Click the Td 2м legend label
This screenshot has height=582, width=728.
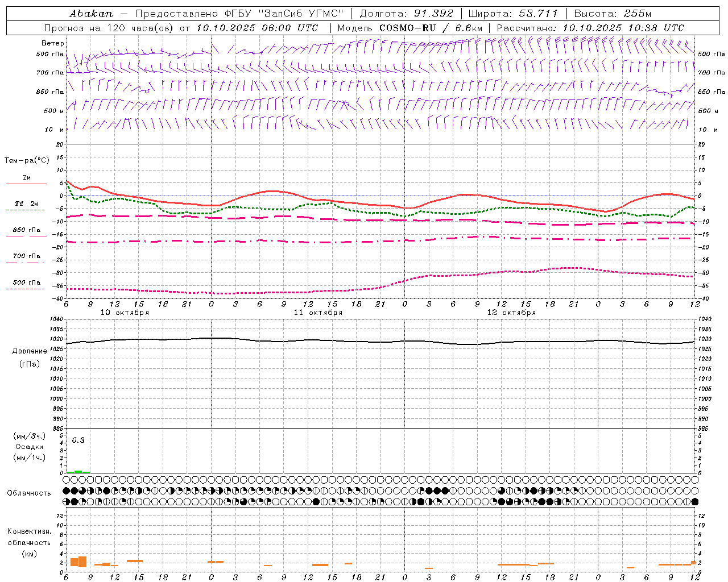point(27,203)
